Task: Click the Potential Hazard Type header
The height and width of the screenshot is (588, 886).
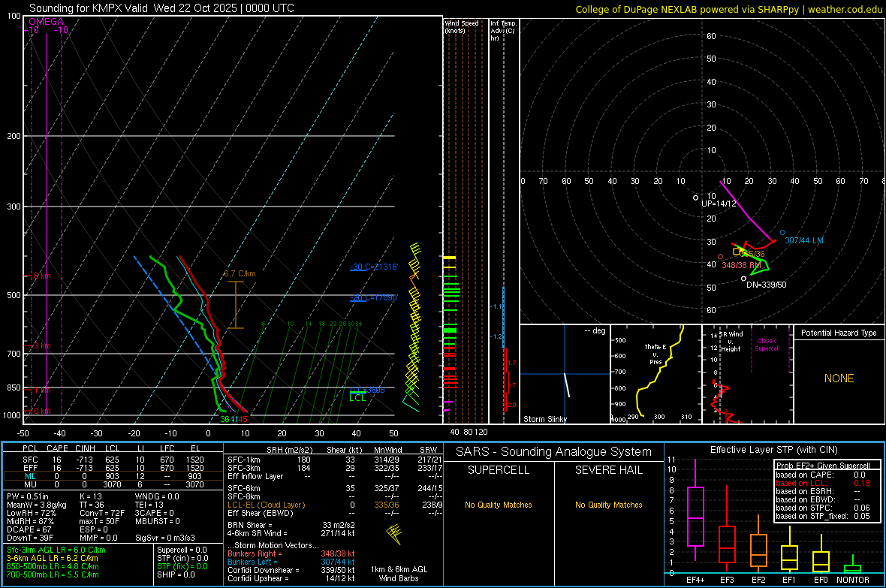Action: [839, 333]
